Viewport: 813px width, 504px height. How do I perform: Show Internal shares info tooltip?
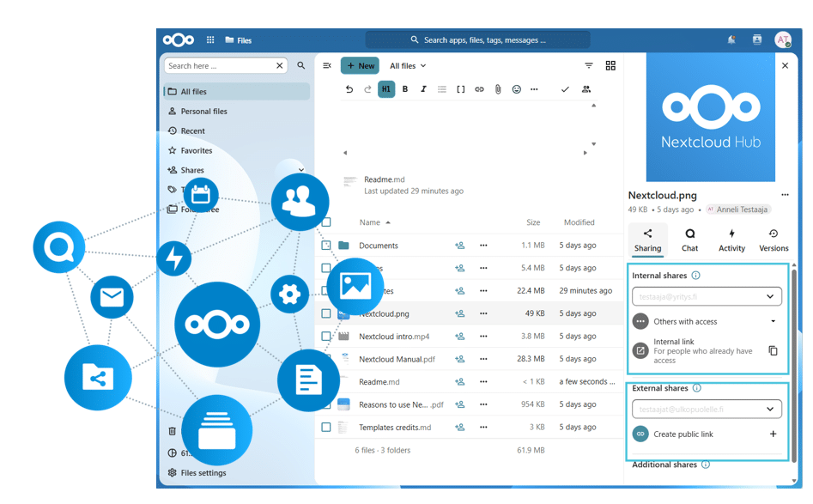click(x=696, y=276)
